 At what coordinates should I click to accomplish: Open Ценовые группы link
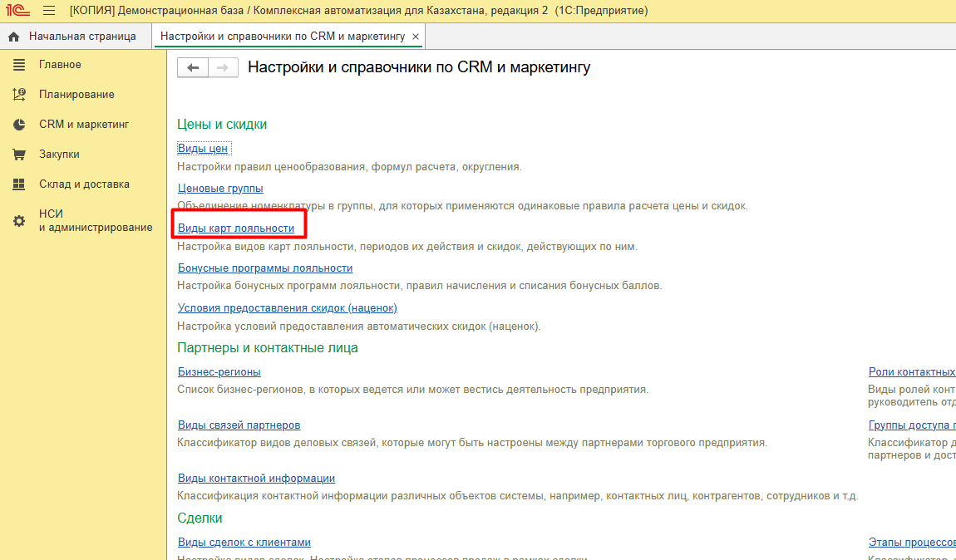[220, 189]
